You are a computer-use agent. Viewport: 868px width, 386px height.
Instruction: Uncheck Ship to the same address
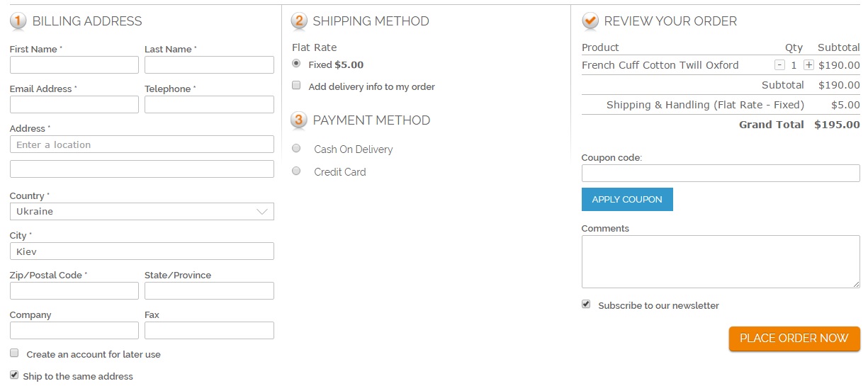pyautogui.click(x=14, y=375)
